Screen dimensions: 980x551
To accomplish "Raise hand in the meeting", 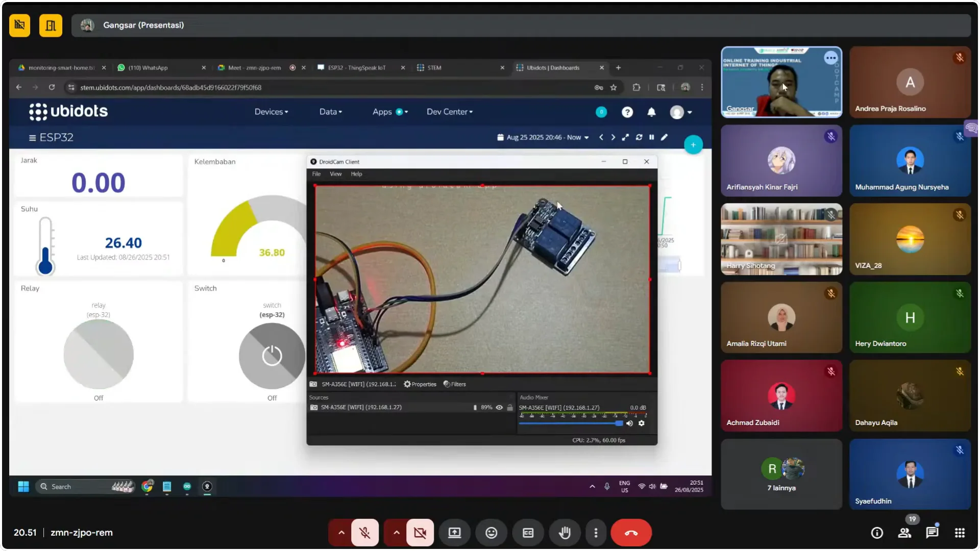I will 565,533.
